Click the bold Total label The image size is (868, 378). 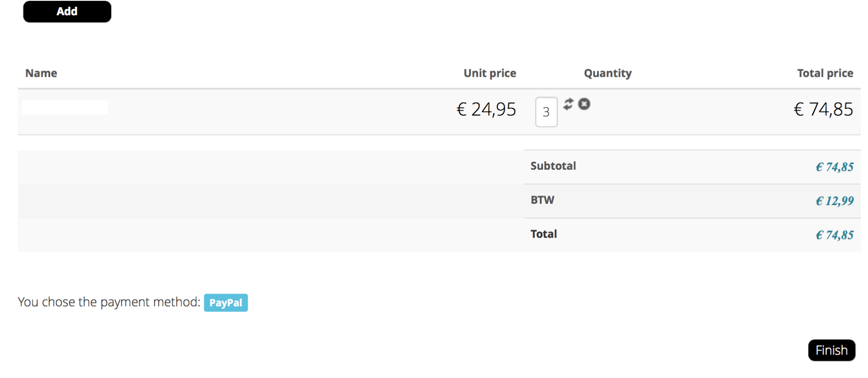(x=543, y=234)
